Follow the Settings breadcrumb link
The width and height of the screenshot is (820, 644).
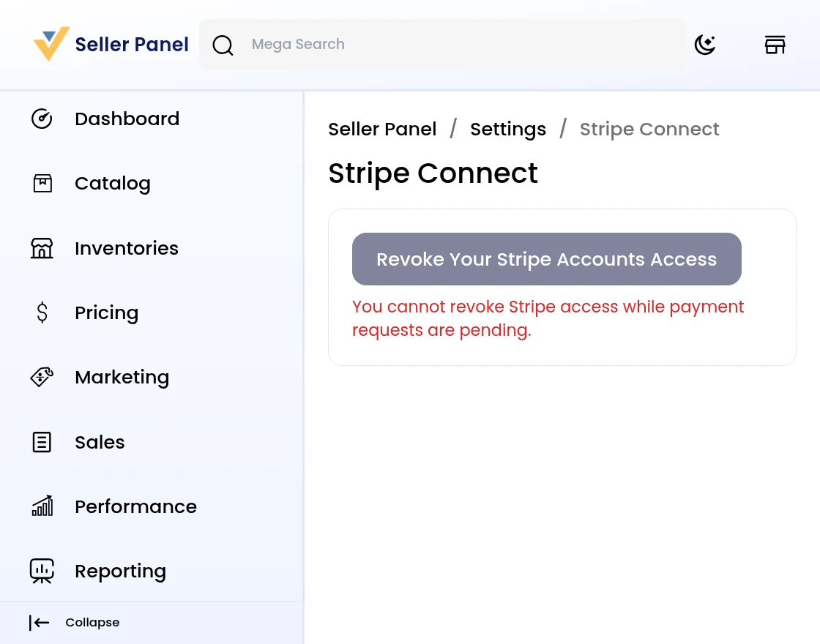coord(508,129)
